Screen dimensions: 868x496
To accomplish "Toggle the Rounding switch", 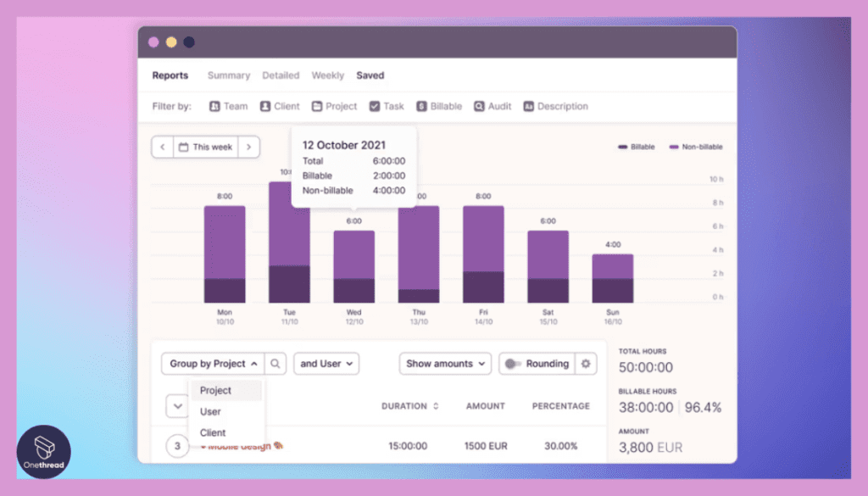I will (513, 364).
